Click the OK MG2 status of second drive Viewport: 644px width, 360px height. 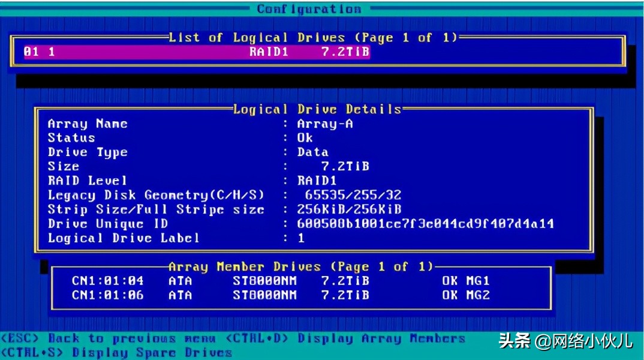coord(466,295)
